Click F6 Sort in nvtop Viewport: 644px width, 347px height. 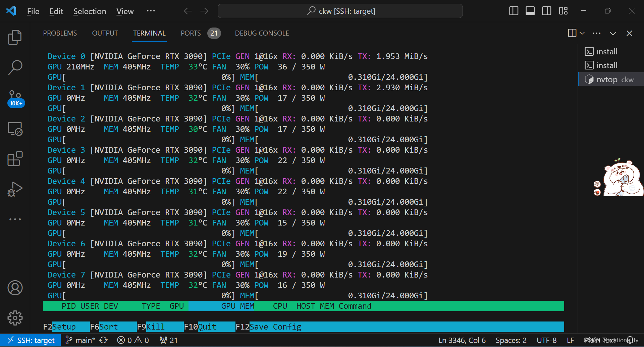click(x=113, y=327)
